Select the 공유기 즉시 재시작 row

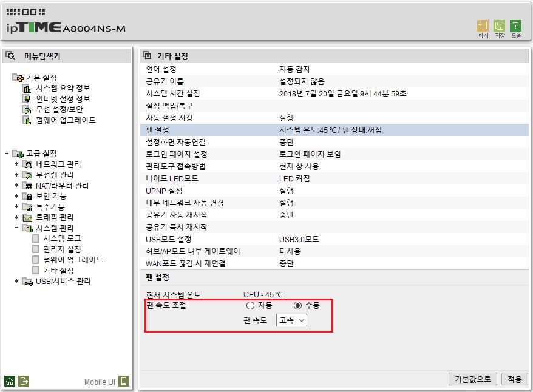coord(335,227)
